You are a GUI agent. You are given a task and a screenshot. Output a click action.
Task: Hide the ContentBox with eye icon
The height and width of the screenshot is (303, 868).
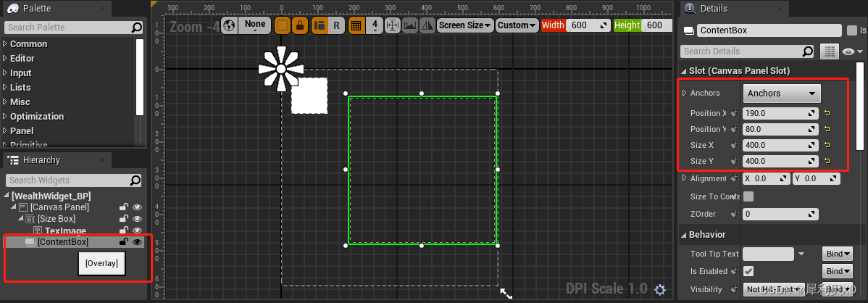coord(137,242)
